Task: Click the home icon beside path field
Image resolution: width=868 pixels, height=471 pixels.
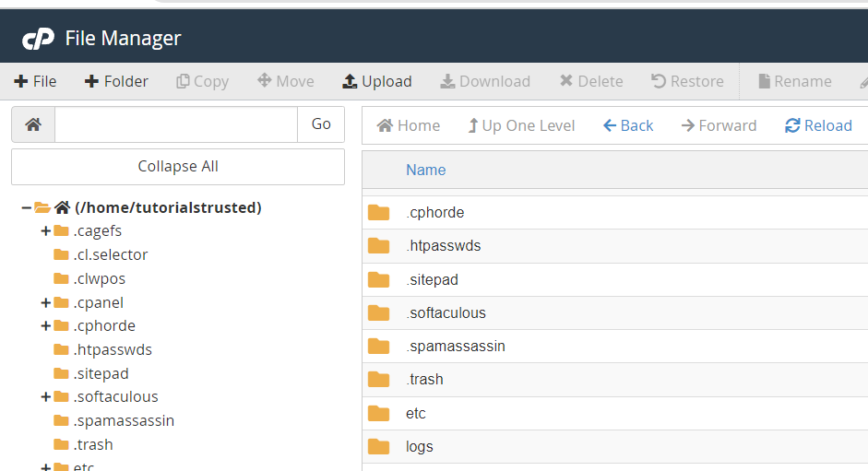Action: 33,124
